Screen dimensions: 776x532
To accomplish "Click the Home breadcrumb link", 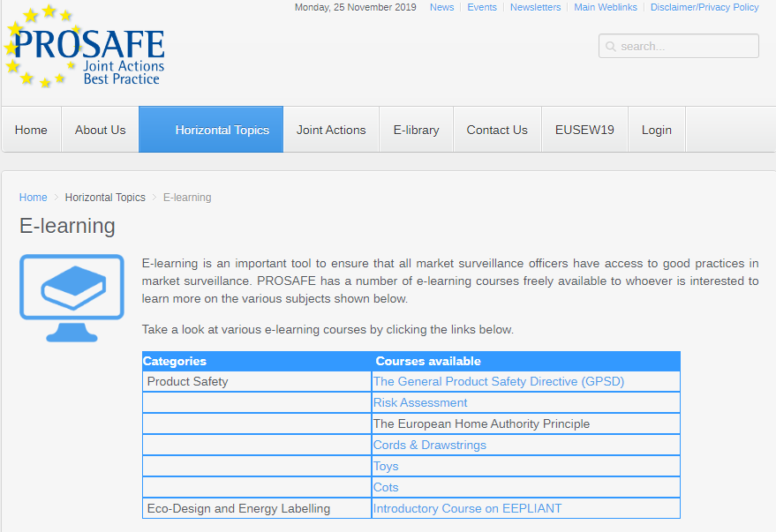I will [34, 198].
